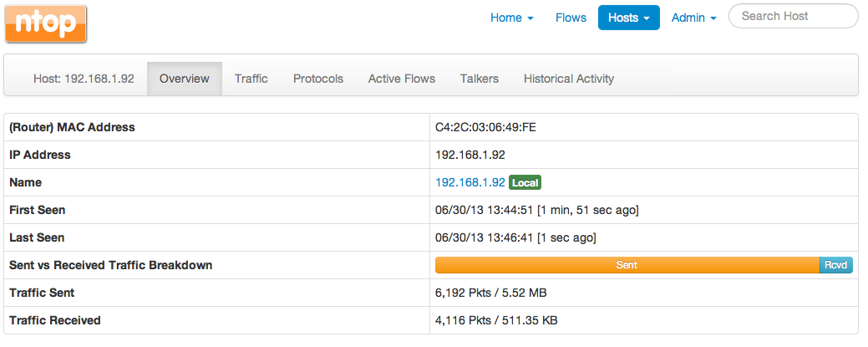Screen dimensions: 868x347
Task: Click the Last Seen row label
Action: [37, 237]
